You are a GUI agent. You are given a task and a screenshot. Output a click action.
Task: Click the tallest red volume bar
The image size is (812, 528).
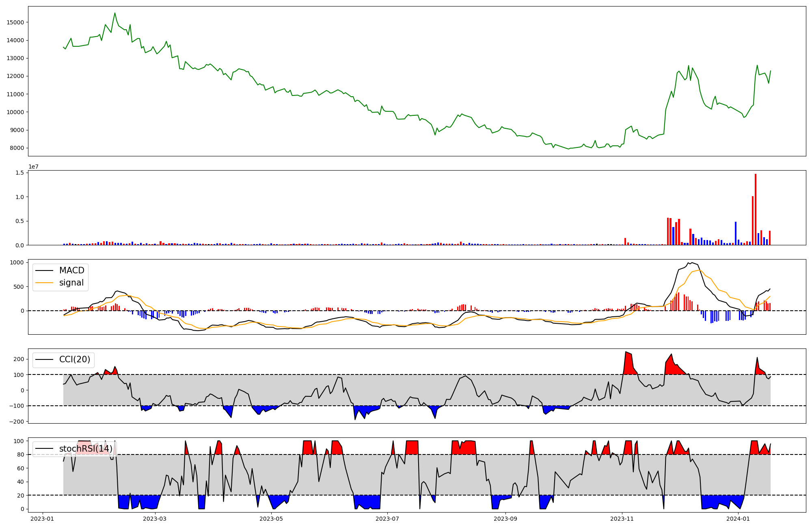tap(756, 209)
